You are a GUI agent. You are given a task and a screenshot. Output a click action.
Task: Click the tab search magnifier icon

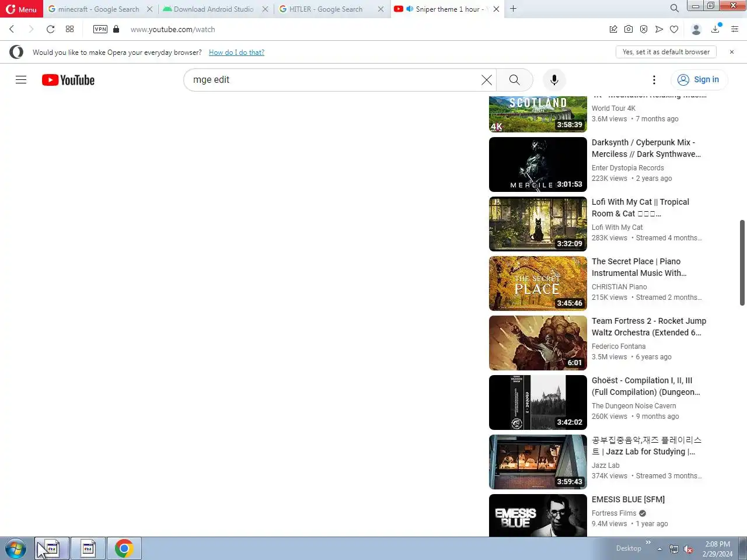pos(674,8)
